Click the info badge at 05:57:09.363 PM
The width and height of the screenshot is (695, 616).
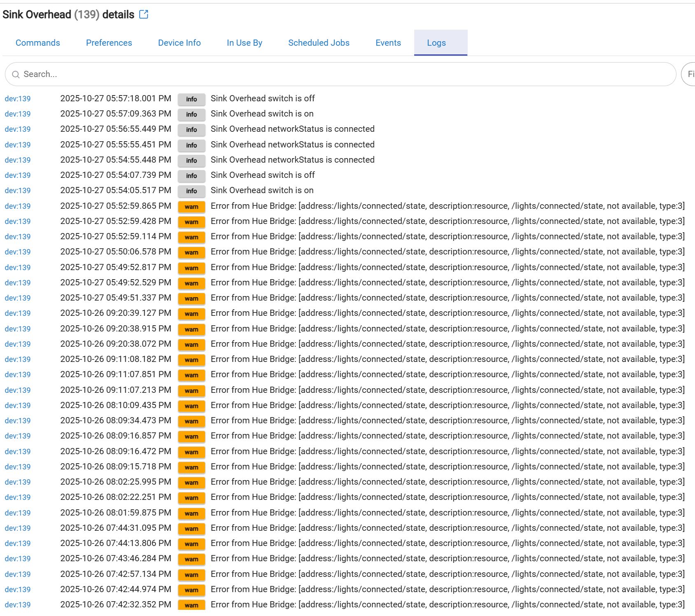pos(191,114)
